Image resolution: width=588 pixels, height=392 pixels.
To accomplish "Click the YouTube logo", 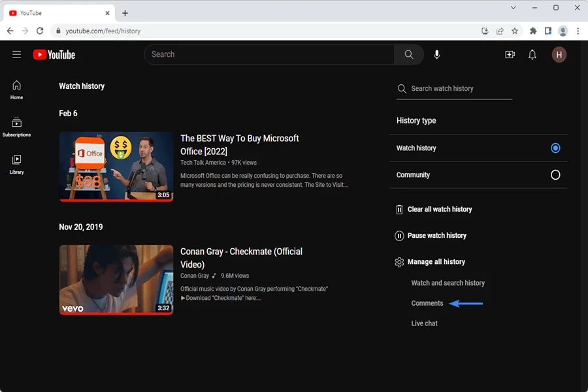I will pyautogui.click(x=54, y=55).
